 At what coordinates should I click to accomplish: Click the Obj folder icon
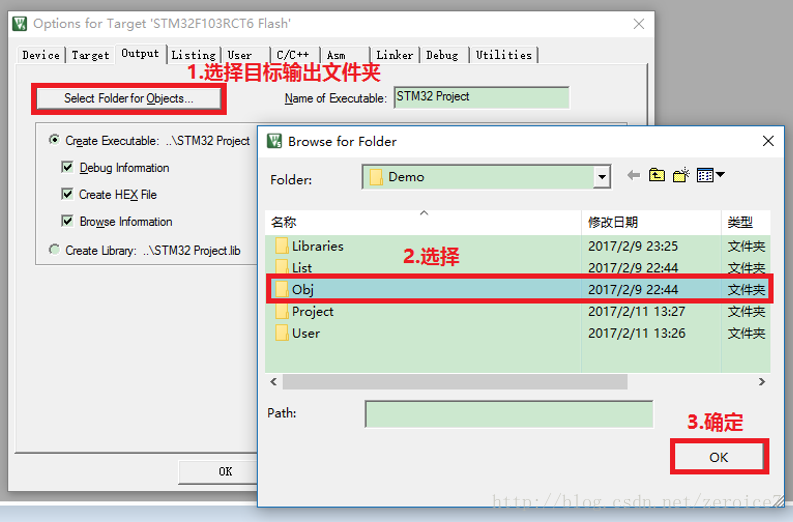coord(282,289)
